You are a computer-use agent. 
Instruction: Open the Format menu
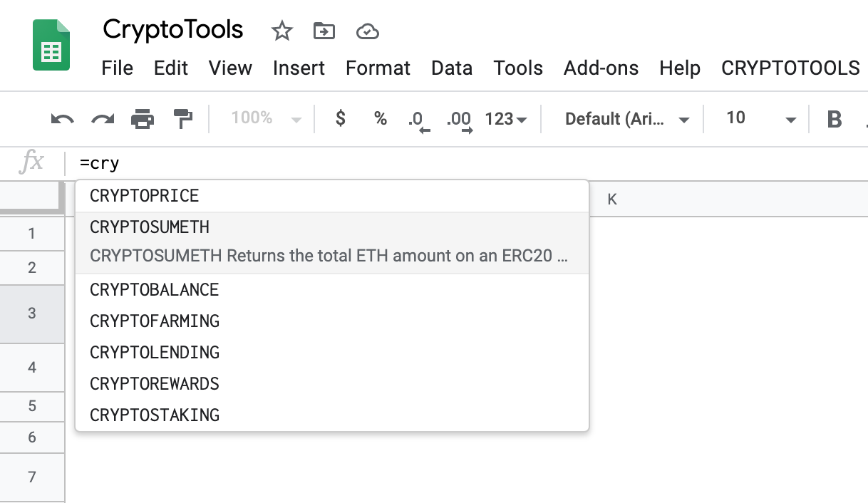[378, 68]
